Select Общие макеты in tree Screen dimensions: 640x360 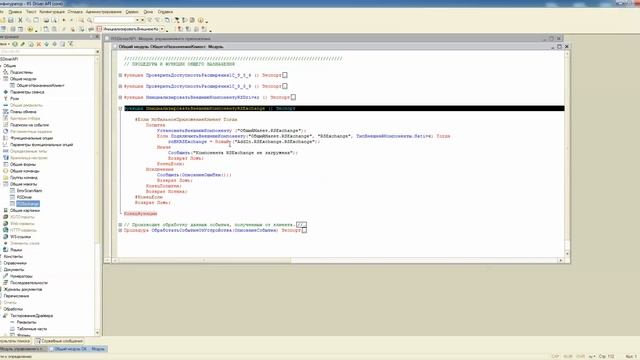click(x=23, y=184)
